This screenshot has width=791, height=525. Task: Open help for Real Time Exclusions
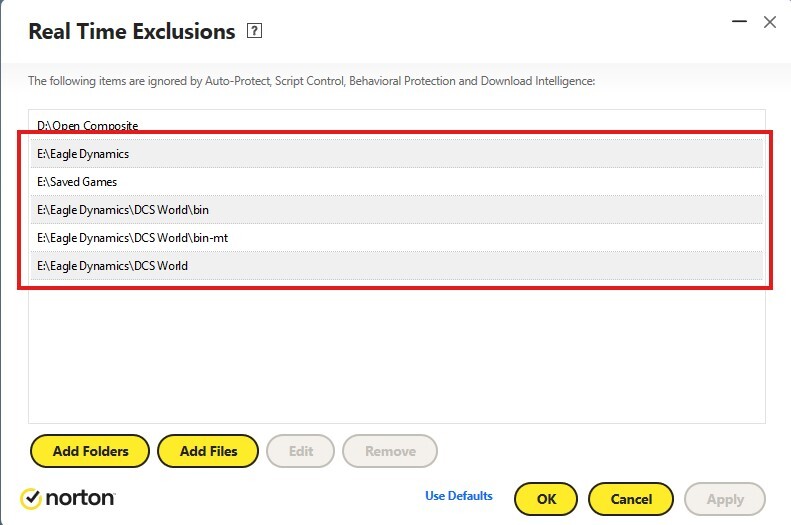tap(254, 31)
